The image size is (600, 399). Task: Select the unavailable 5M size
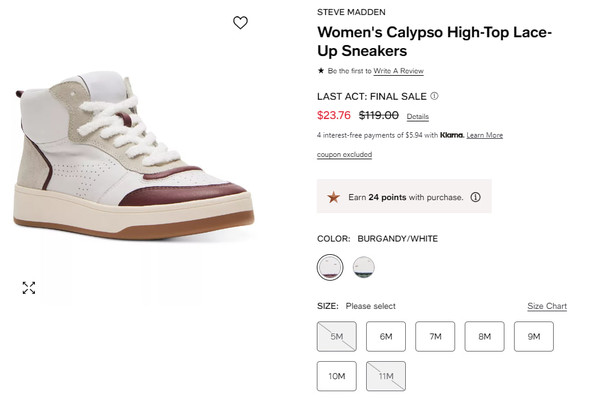coord(337,337)
